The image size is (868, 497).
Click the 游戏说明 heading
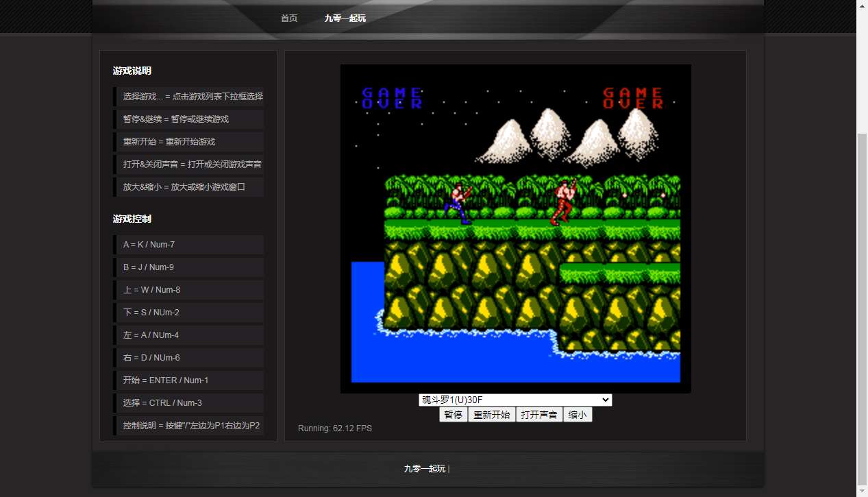[132, 71]
